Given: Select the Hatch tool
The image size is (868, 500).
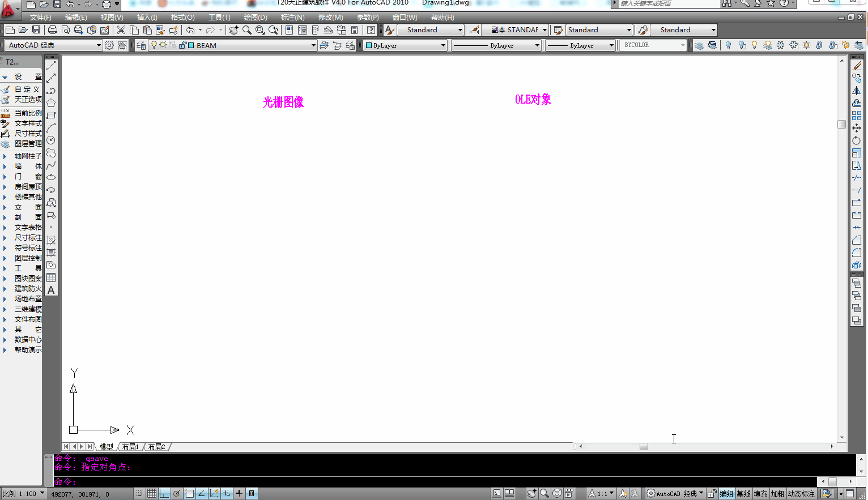Looking at the screenshot, I should [x=51, y=240].
